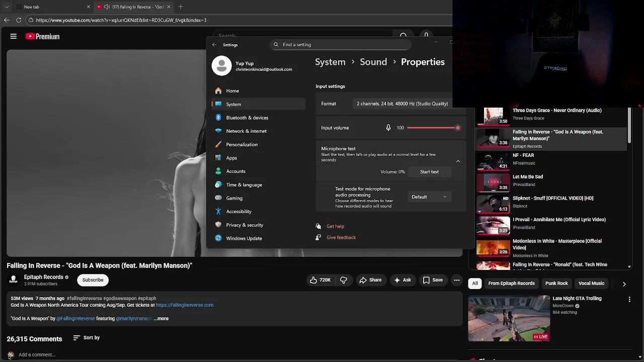Open the Test mode Default dropdown

click(429, 197)
